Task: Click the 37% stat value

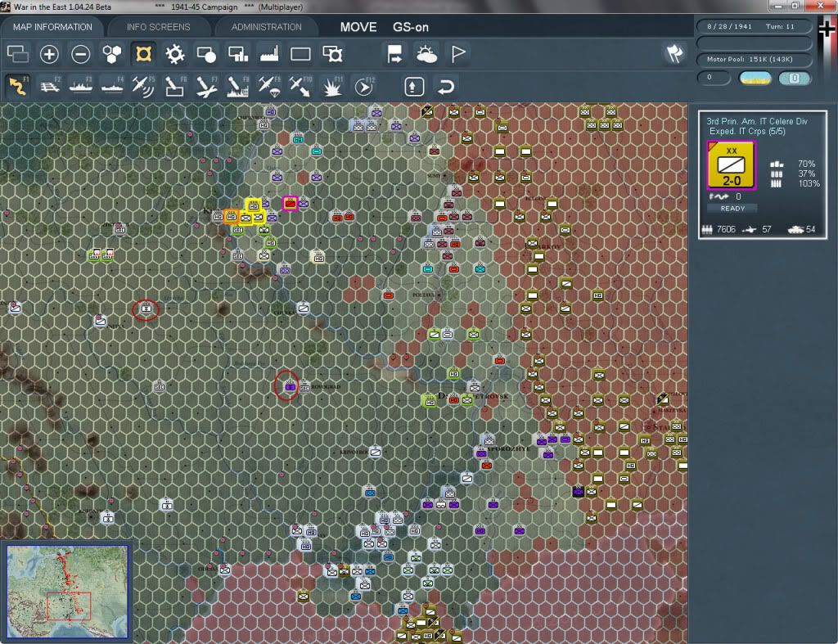Action: [806, 173]
